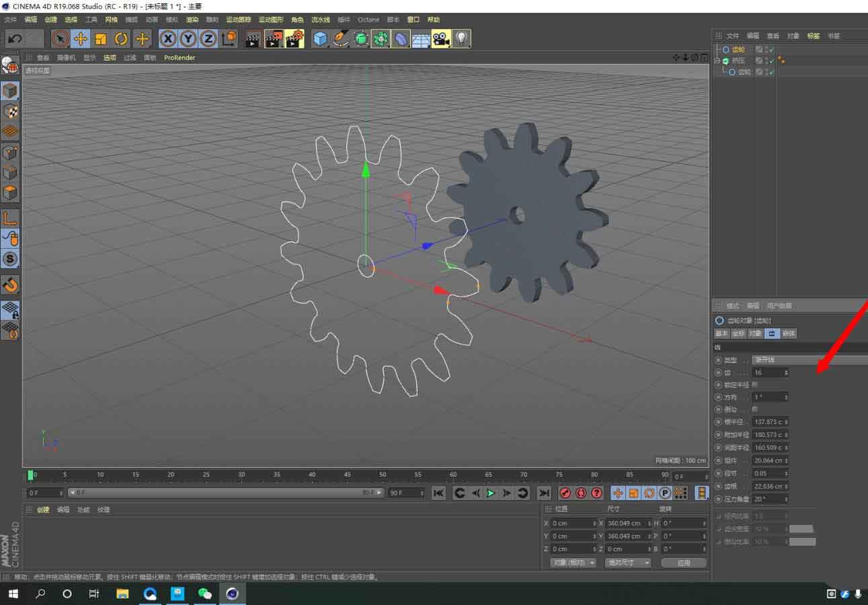
Task: Lock the Y axis with the Y button
Action: point(188,39)
